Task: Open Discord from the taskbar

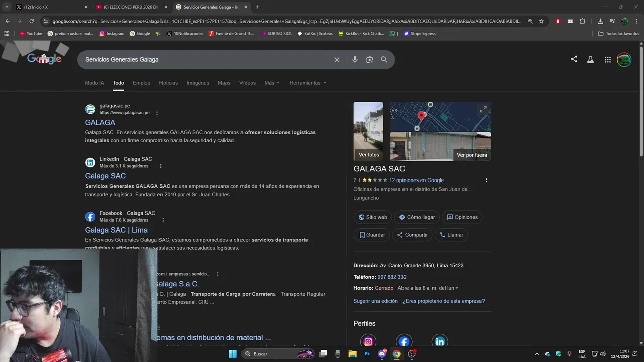Action: (x=382, y=354)
